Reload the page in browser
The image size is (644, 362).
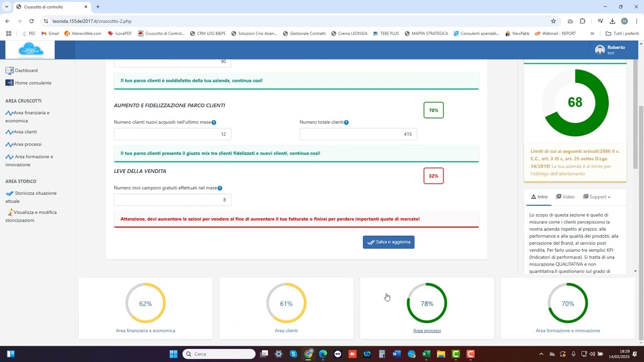[x=32, y=21]
